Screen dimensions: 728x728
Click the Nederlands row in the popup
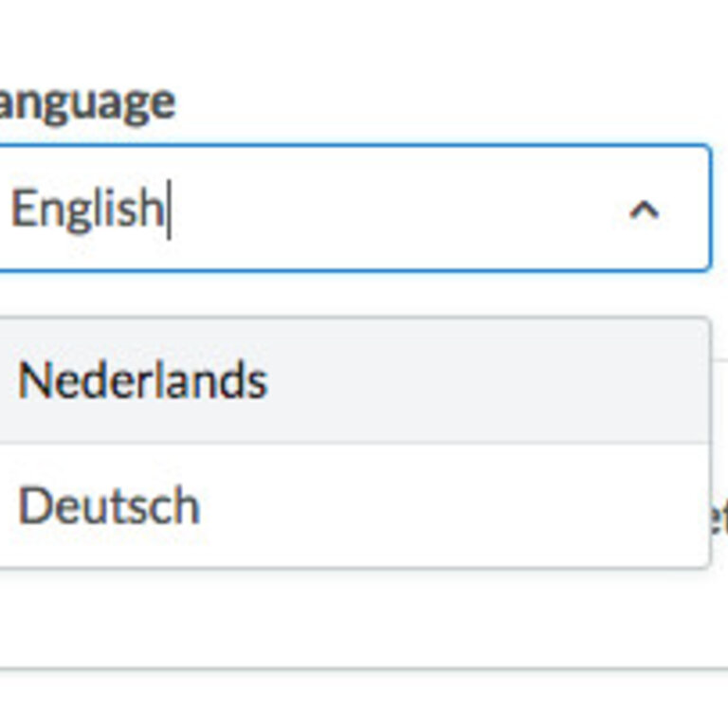pos(351,381)
